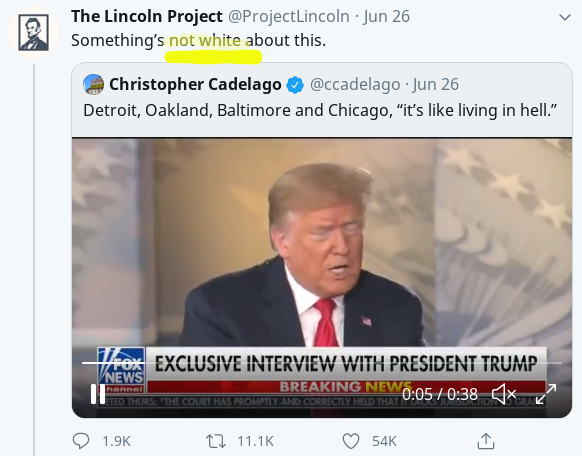Expand video to fullscreen

(x=546, y=394)
